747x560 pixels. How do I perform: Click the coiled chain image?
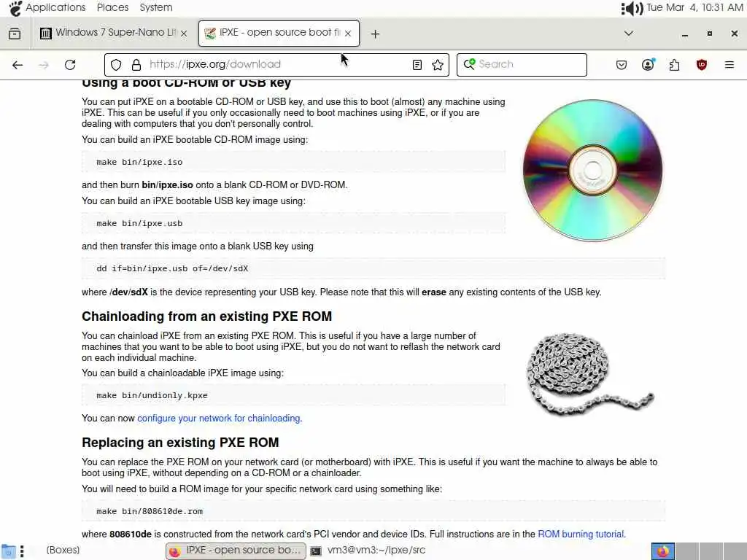(x=589, y=374)
